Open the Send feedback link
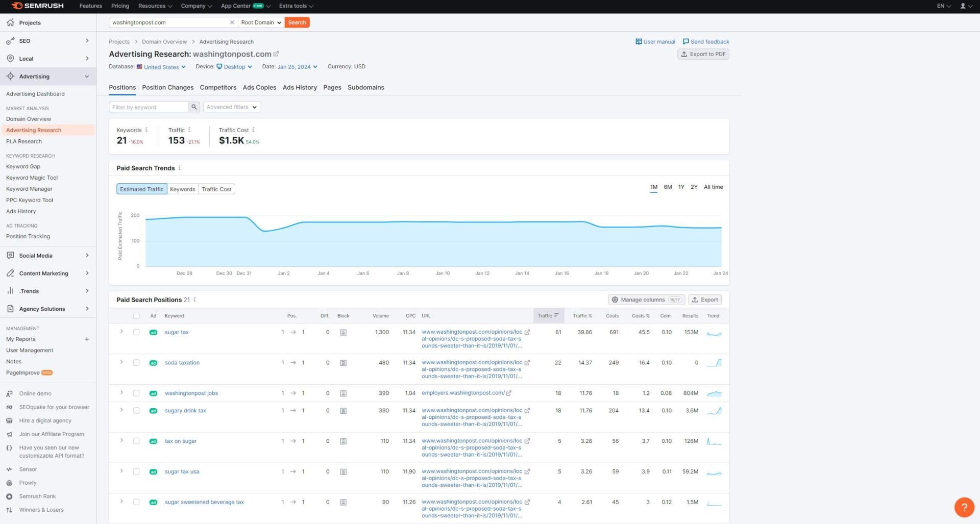This screenshot has height=524, width=980. tap(706, 42)
